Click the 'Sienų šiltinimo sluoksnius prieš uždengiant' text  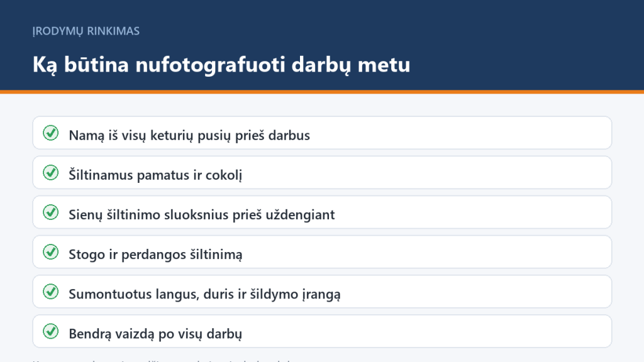202,215
